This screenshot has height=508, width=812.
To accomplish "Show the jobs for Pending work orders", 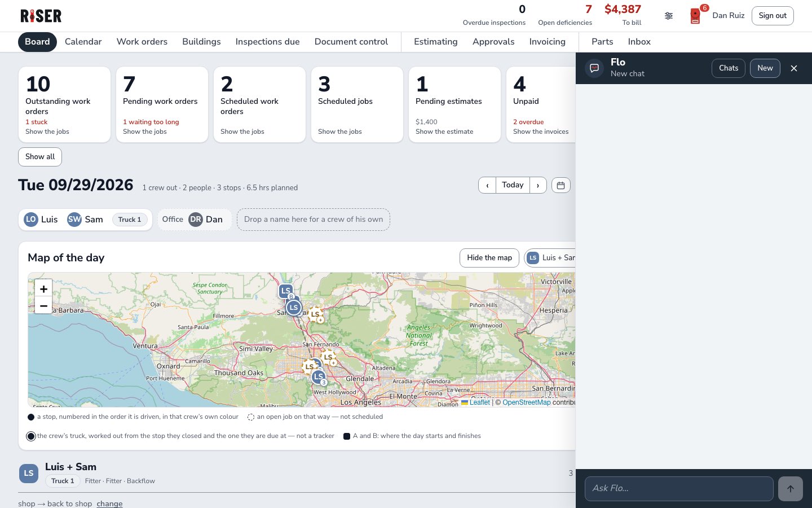I will pos(145,132).
